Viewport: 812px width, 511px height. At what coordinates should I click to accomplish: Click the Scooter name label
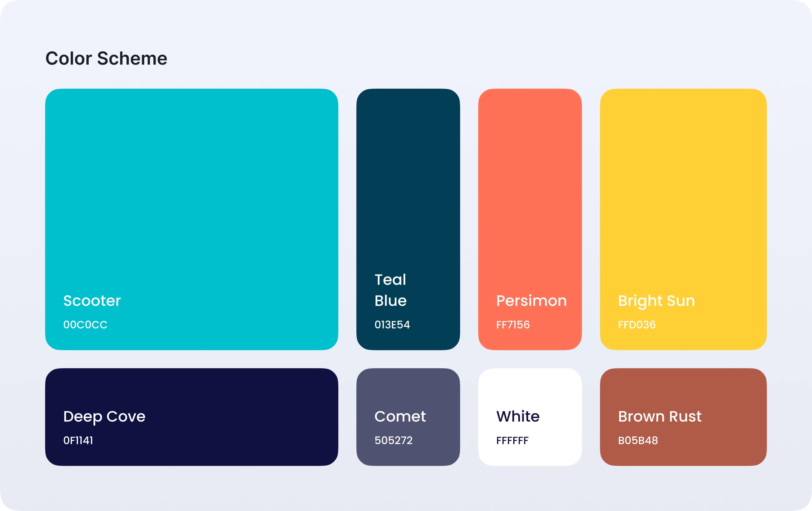tap(92, 301)
